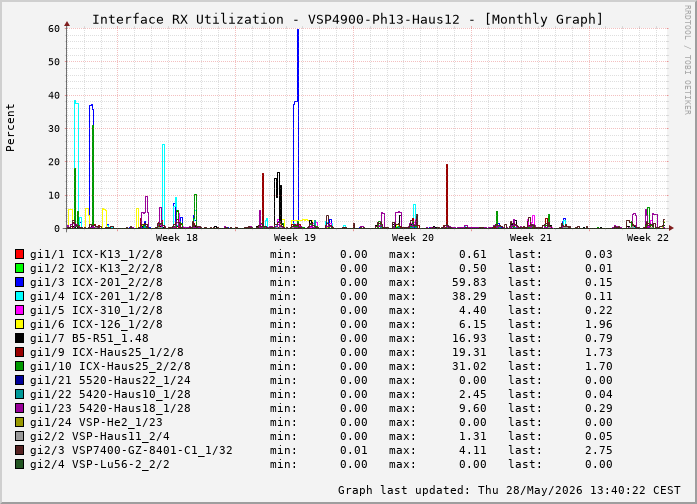Click the legend label gi2/3 VSP7400-GZ-8401-C1_1/32
Image resolution: width=697 pixels, height=504 pixels.
tap(131, 450)
